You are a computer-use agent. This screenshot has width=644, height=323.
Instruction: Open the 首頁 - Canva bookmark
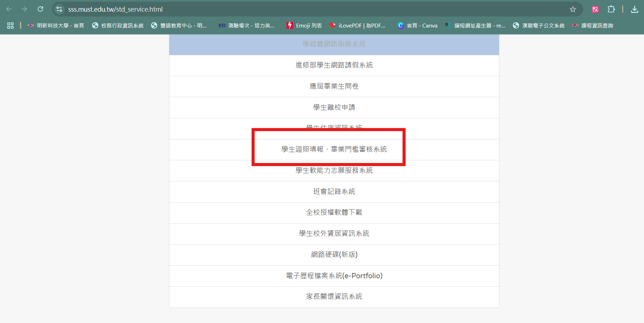point(417,25)
